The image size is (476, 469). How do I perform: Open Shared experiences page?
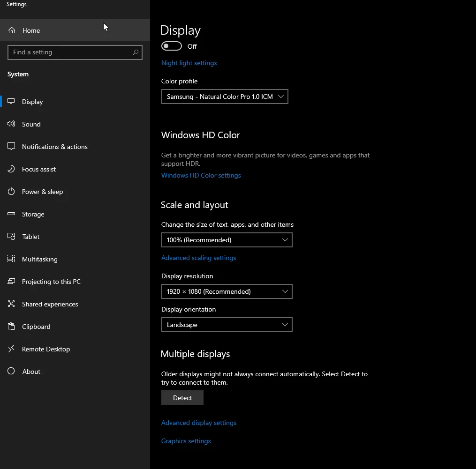(75, 304)
